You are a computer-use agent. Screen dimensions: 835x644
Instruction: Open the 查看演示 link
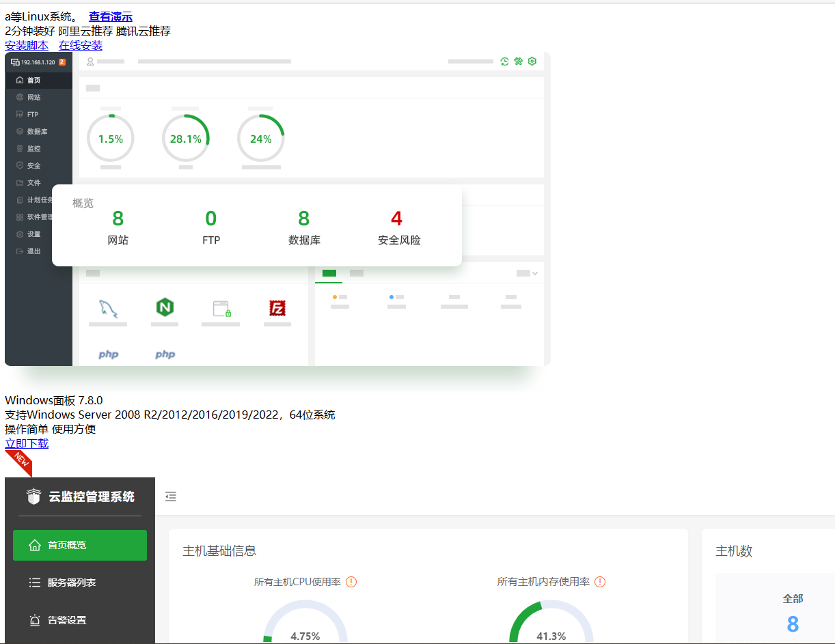[x=111, y=16]
